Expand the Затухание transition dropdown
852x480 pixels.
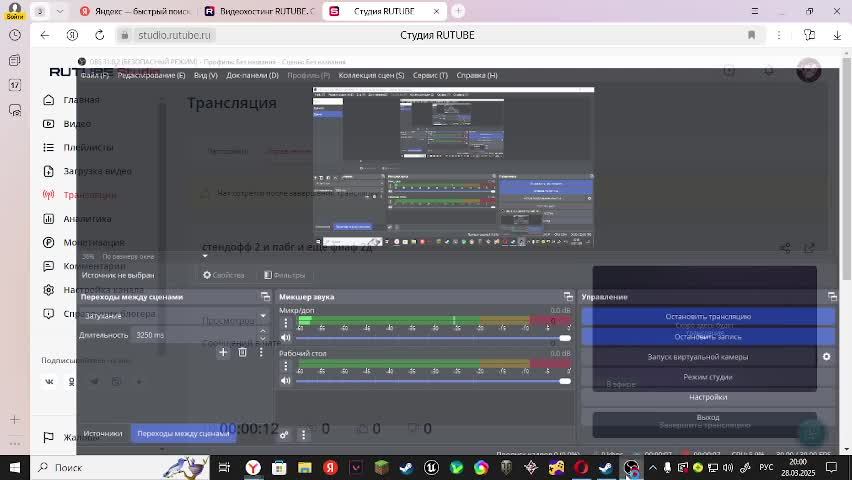[x=263, y=315]
